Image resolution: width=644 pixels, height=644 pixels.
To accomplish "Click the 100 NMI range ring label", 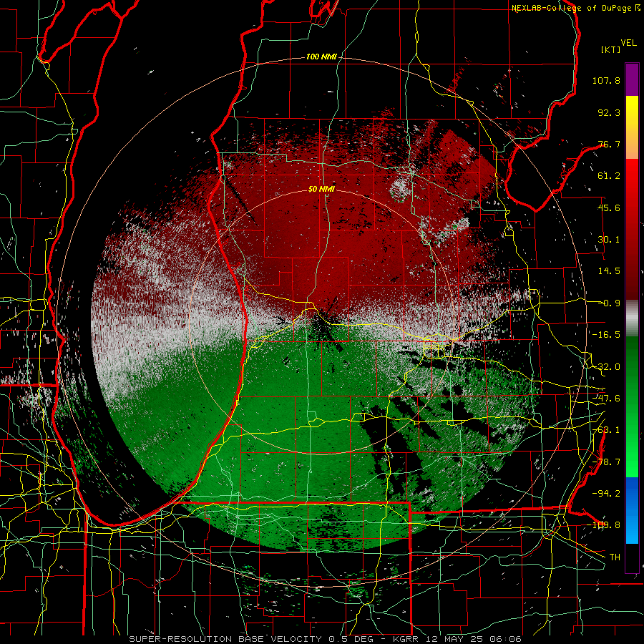I will [x=321, y=57].
